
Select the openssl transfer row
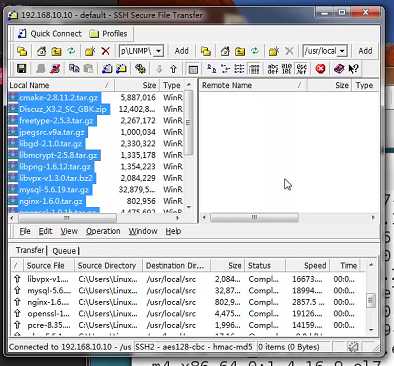(188, 314)
